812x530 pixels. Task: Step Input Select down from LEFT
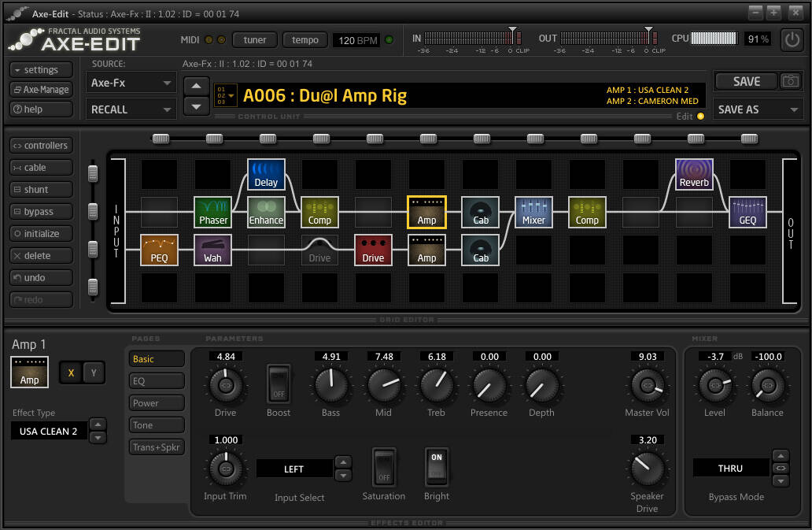point(343,475)
